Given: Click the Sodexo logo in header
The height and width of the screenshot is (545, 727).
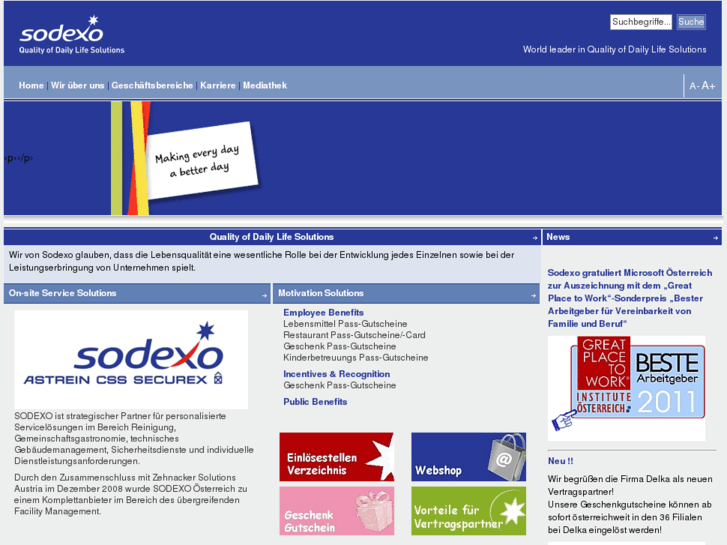Looking at the screenshot, I should click(71, 35).
